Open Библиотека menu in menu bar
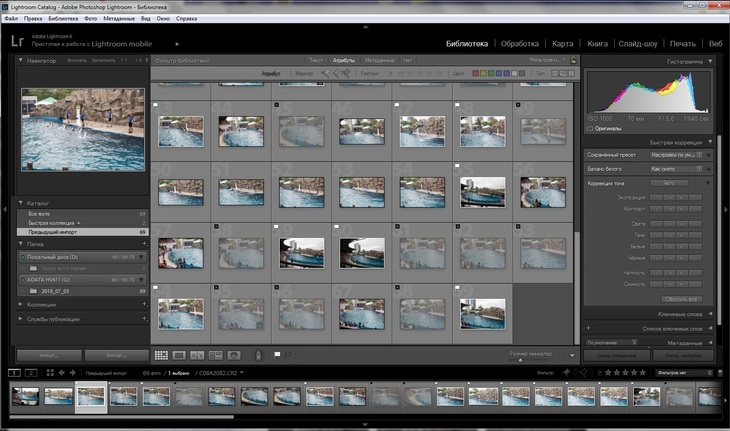The height and width of the screenshot is (431, 730). (x=63, y=19)
